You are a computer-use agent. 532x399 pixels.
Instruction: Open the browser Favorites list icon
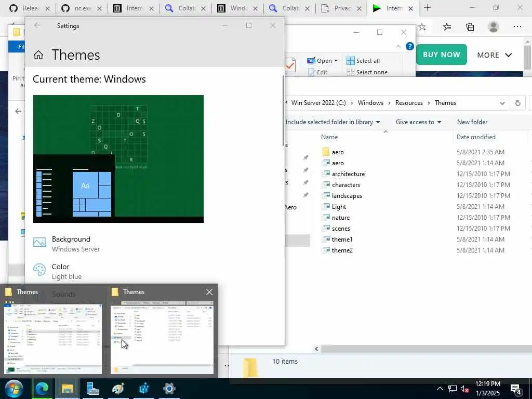point(447,27)
